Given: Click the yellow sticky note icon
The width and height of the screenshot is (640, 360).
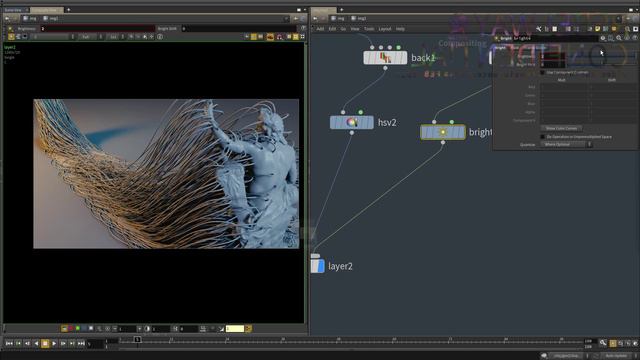Looking at the screenshot, I should 598,29.
